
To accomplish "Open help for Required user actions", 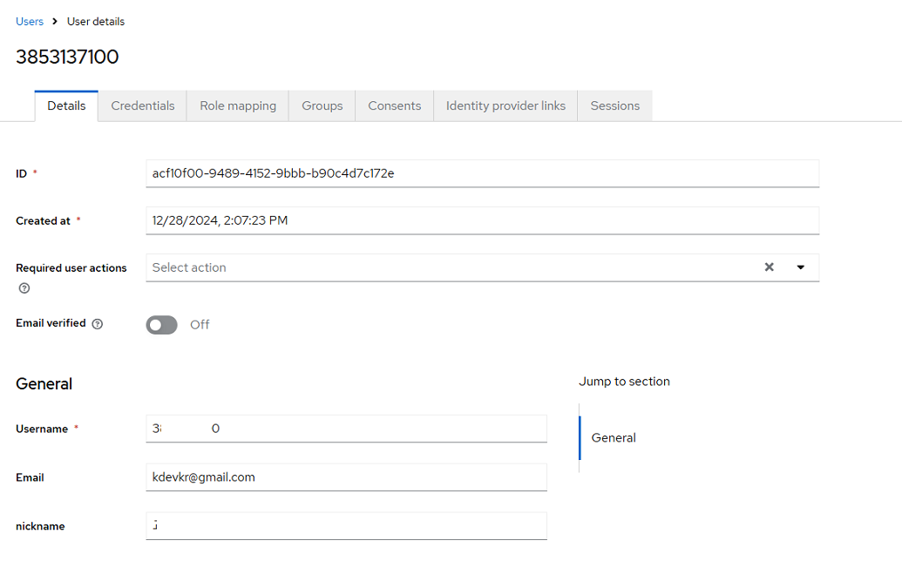I will point(24,288).
